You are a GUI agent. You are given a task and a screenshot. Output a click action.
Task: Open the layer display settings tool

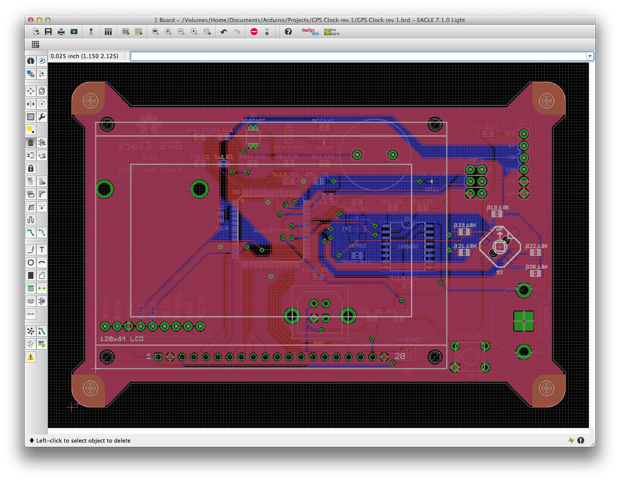(x=31, y=74)
